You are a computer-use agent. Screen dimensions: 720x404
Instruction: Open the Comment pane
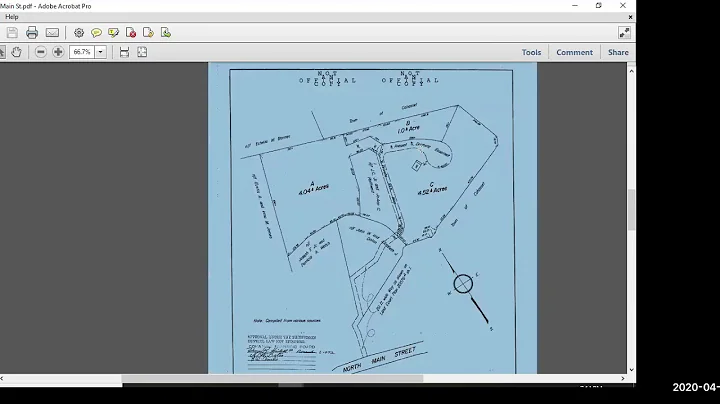[x=574, y=52]
